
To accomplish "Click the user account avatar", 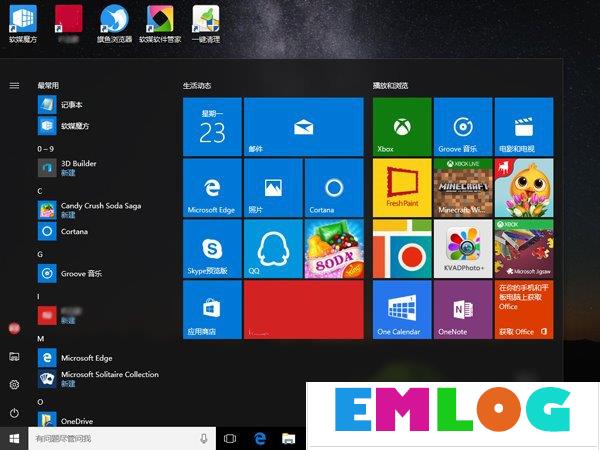I will click(14, 328).
